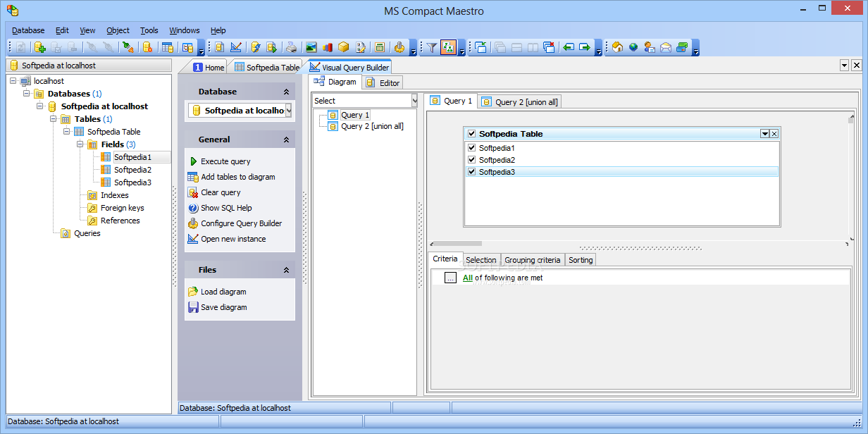This screenshot has width=868, height=434.
Task: Click the yellow cube toolbar icon
Action: (343, 47)
